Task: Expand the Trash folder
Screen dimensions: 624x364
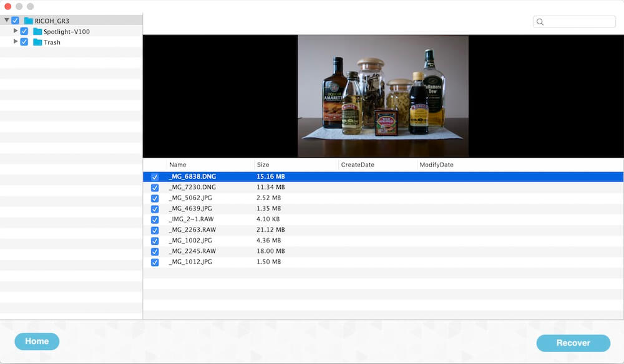Action: pyautogui.click(x=16, y=41)
